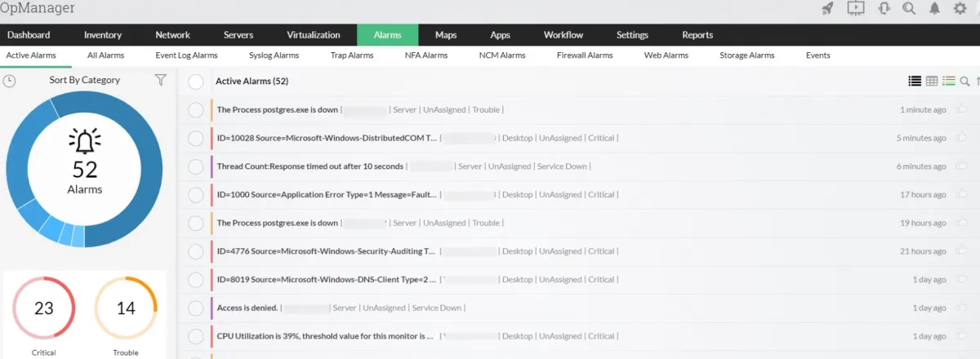The height and width of the screenshot is (359, 980).
Task: Open the Dashboard menu
Action: pos(29,35)
